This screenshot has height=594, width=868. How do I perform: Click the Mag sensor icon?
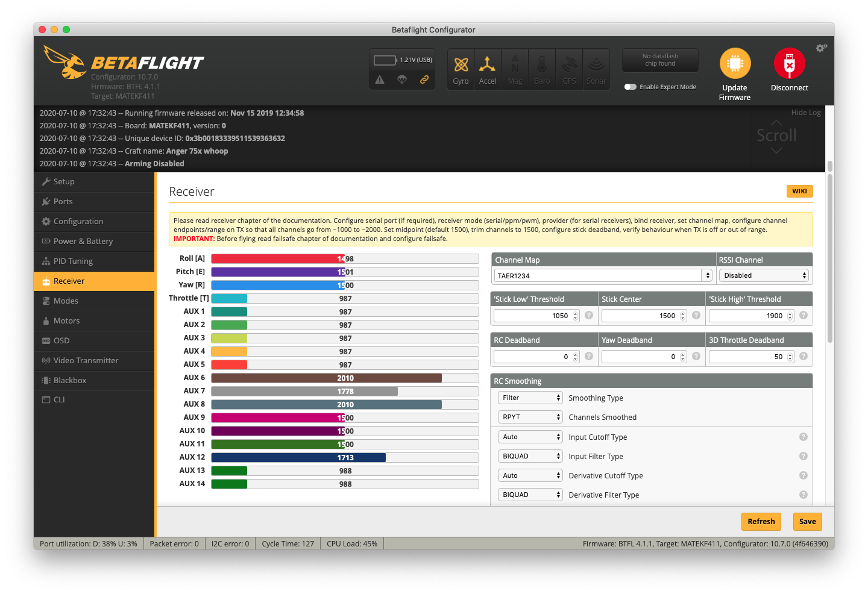coord(515,64)
